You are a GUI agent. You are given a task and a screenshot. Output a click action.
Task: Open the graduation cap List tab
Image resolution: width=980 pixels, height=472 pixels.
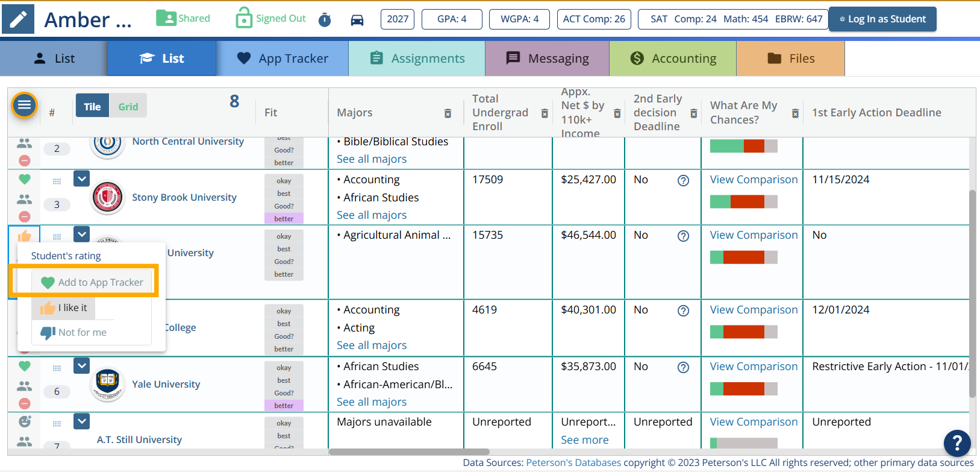tap(161, 58)
